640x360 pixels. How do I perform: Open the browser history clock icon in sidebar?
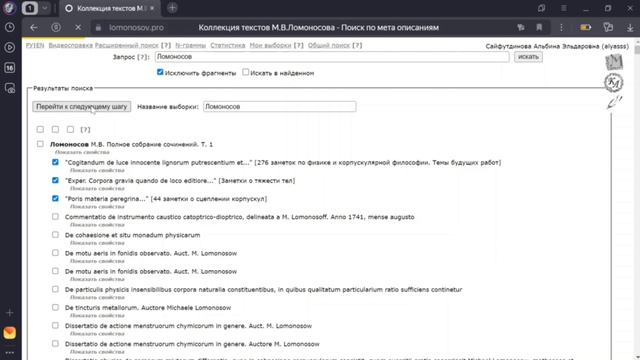tap(10, 27)
